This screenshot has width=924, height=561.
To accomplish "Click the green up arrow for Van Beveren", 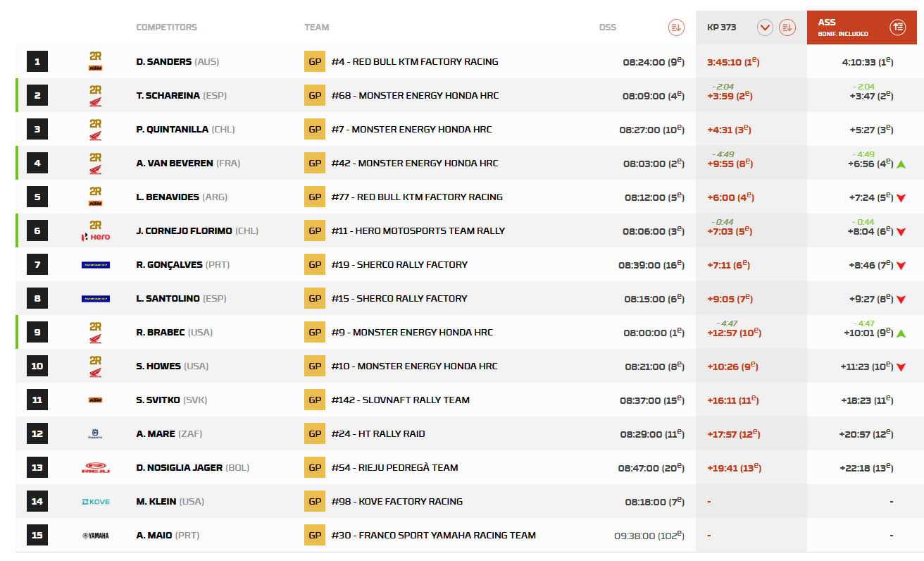I will (901, 164).
